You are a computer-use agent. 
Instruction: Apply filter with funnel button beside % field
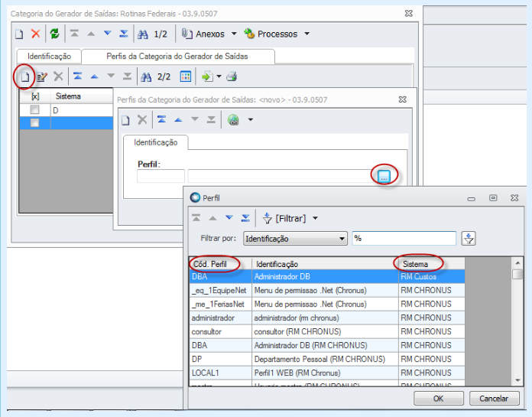coord(469,239)
